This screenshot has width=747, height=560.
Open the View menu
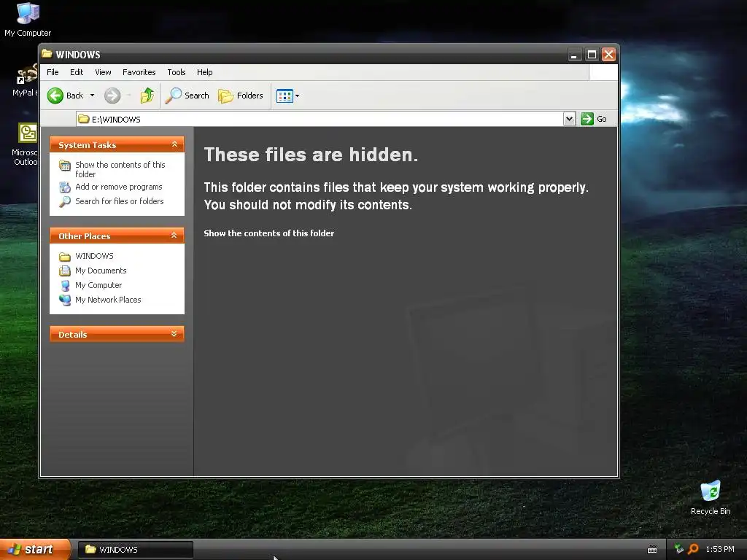pyautogui.click(x=103, y=72)
